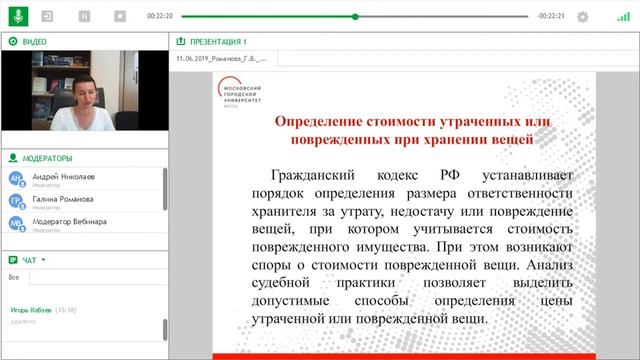640x360 pixels.
Task: Click the playback progress slider handle
Action: tap(355, 17)
